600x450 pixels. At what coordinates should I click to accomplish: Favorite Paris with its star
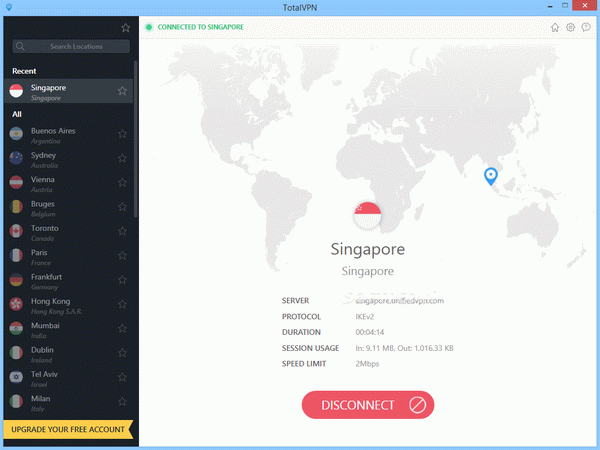(122, 255)
